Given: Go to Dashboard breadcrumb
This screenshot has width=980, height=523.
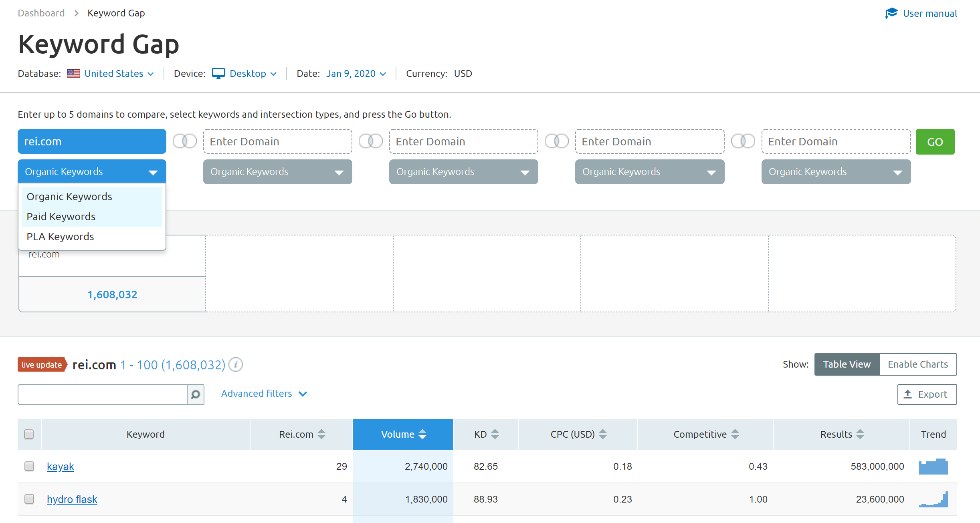Looking at the screenshot, I should (41, 13).
